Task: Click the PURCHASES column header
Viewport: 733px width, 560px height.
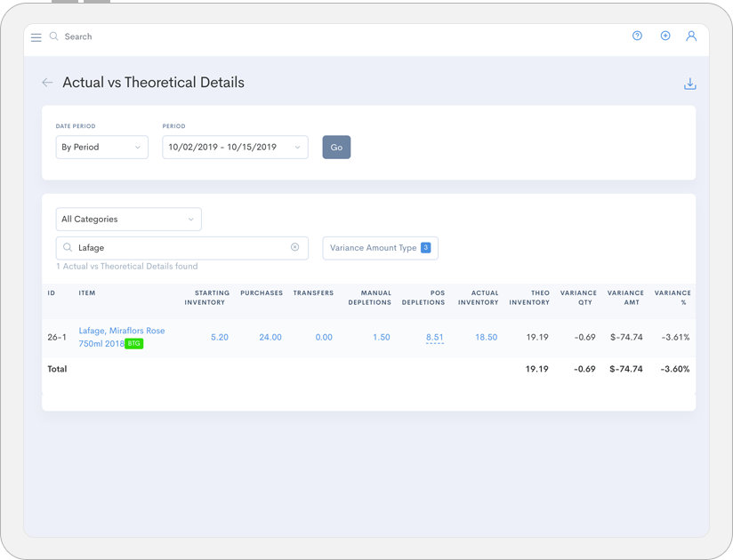Action: point(262,292)
